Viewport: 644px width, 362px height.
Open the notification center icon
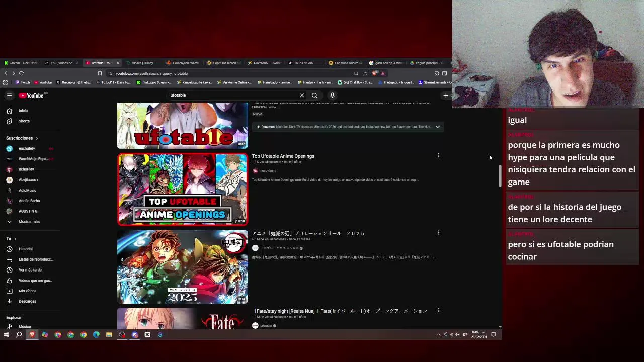(x=494, y=335)
